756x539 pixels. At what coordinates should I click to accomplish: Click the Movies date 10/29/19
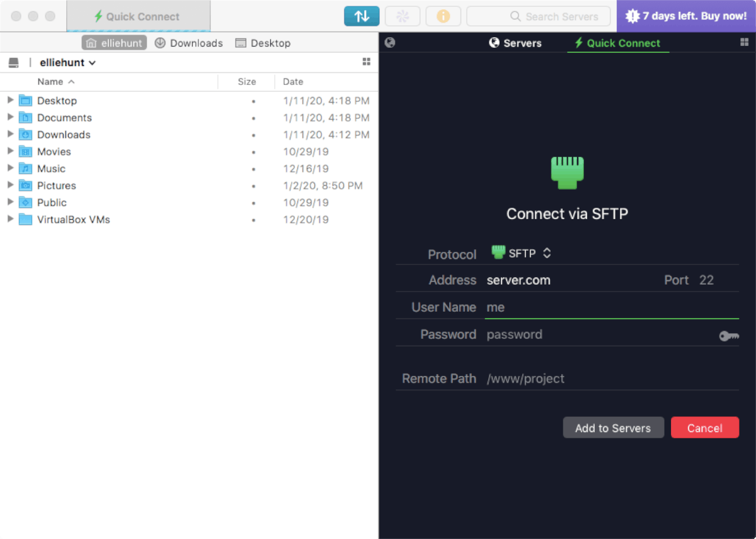pos(306,152)
